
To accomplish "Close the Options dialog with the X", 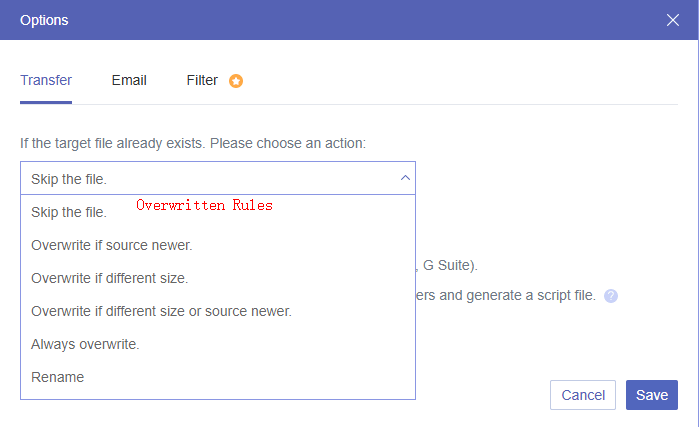I will pos(672,20).
